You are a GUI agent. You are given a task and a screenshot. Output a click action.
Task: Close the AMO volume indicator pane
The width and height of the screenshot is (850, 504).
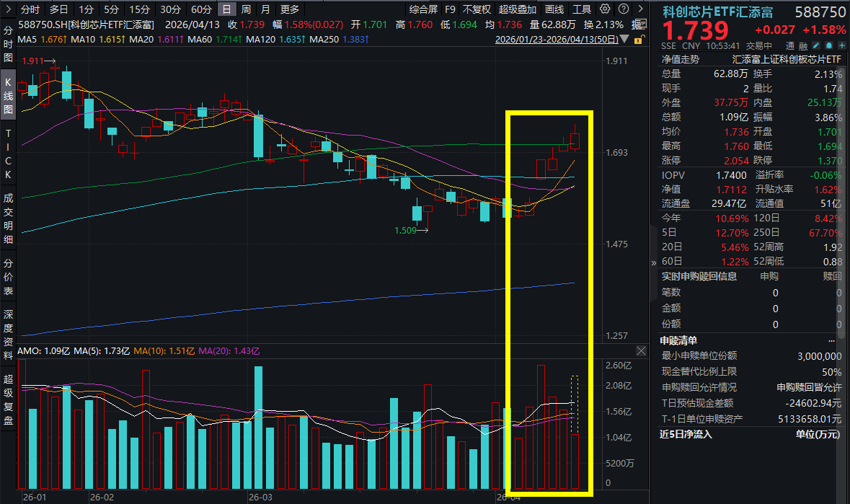641,351
